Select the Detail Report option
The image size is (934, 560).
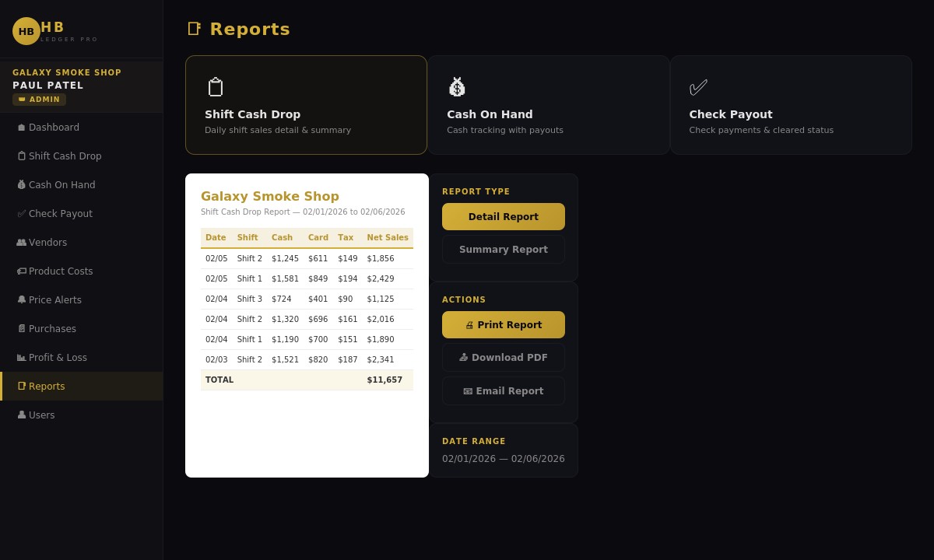coord(504,216)
